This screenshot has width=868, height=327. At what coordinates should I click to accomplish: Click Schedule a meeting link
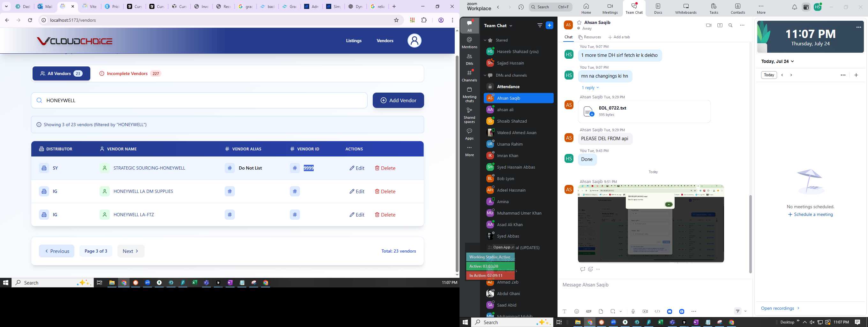coord(810,214)
